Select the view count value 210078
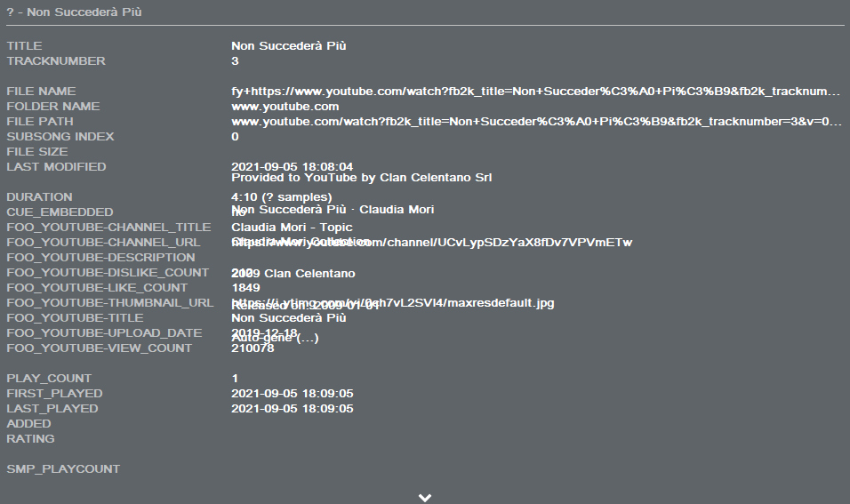This screenshot has width=850, height=504. 253,348
